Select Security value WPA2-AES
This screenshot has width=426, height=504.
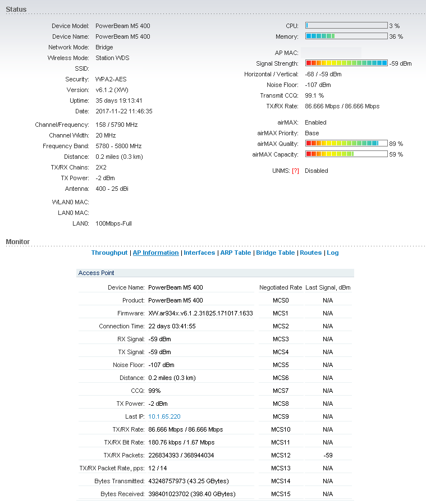111,79
